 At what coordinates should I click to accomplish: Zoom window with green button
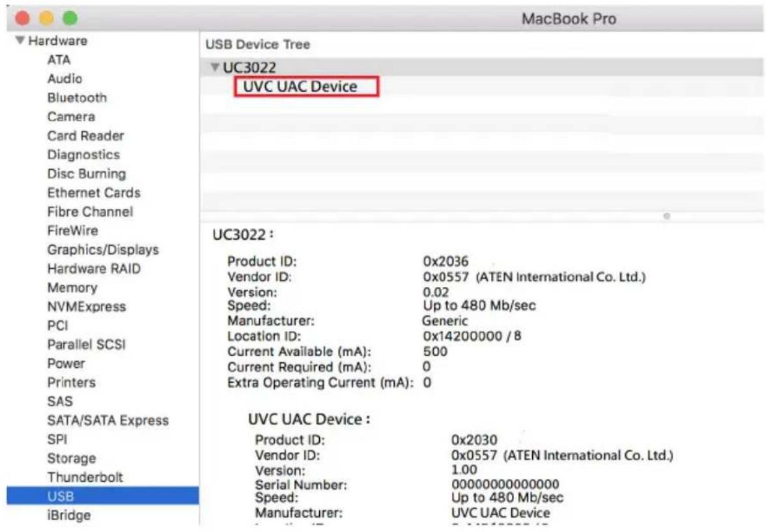coord(70,19)
